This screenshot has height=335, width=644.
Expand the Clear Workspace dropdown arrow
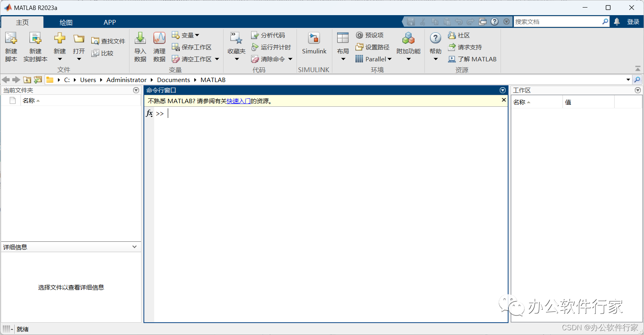tap(217, 59)
